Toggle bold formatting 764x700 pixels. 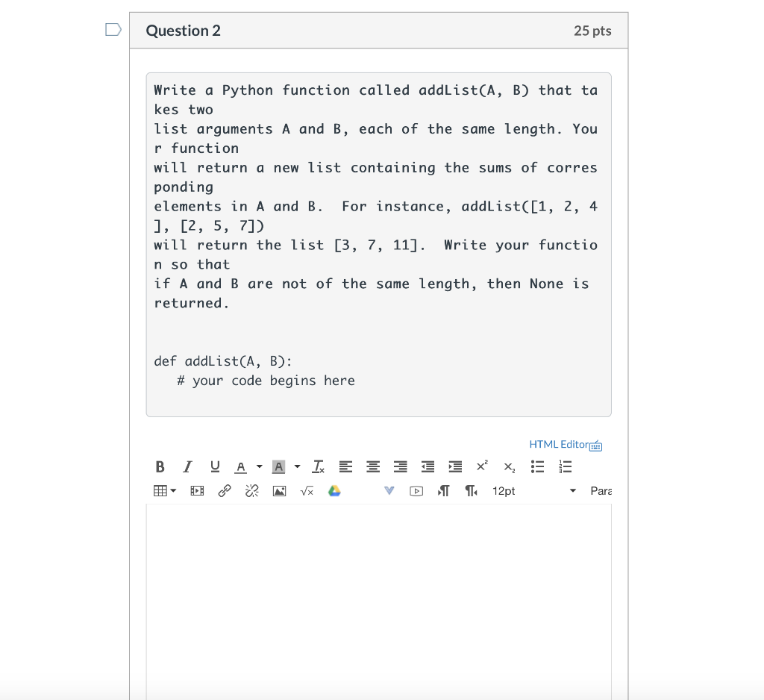(160, 466)
